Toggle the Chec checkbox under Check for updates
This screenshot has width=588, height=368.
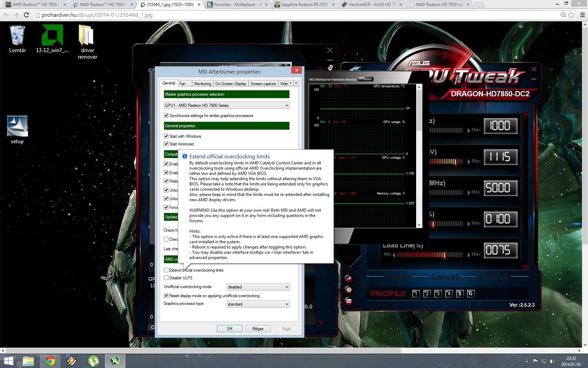[166, 239]
